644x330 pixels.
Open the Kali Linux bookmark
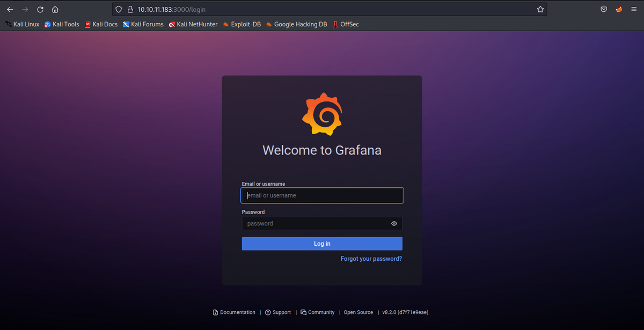pyautogui.click(x=22, y=24)
